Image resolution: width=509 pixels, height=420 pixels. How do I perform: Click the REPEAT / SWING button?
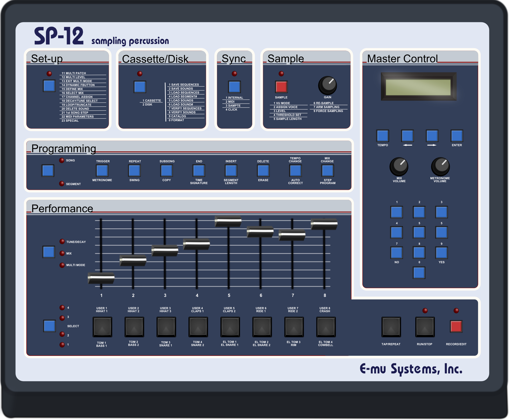134,171
